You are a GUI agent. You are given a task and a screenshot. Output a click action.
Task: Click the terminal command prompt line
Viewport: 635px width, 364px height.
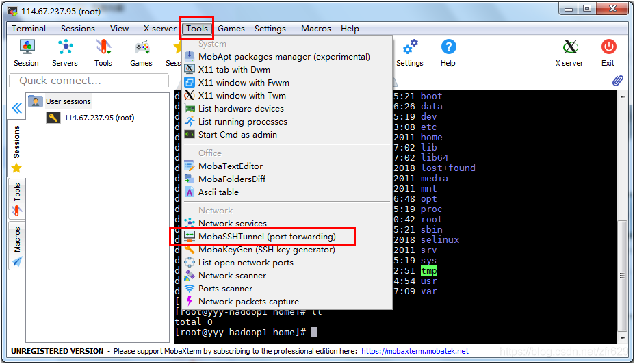click(x=246, y=332)
